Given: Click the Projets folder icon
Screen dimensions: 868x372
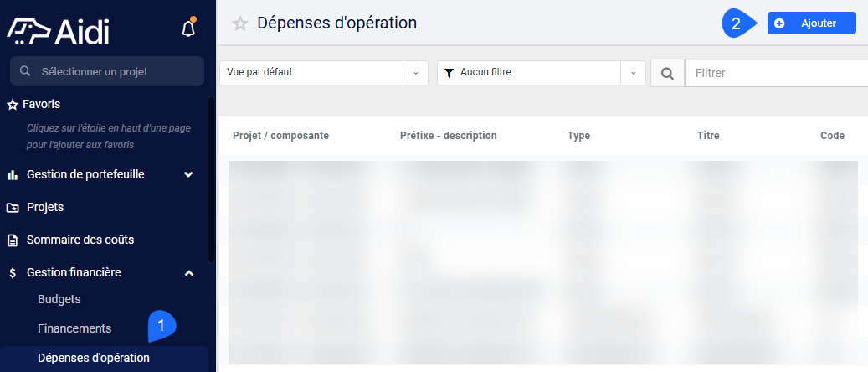Looking at the screenshot, I should pyautogui.click(x=13, y=207).
